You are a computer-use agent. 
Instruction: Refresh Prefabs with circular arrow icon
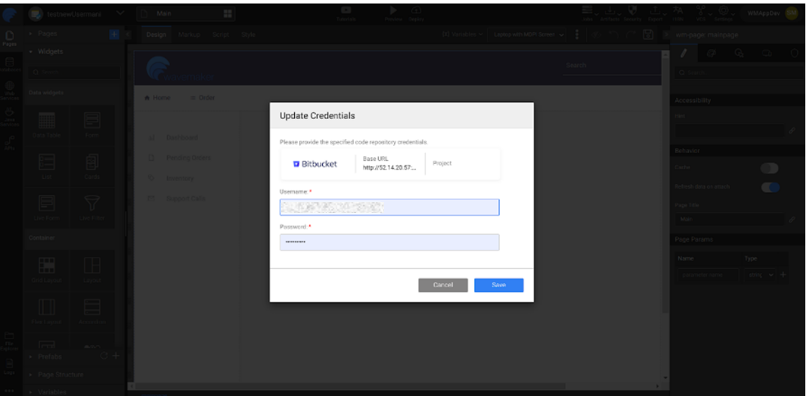click(x=103, y=356)
